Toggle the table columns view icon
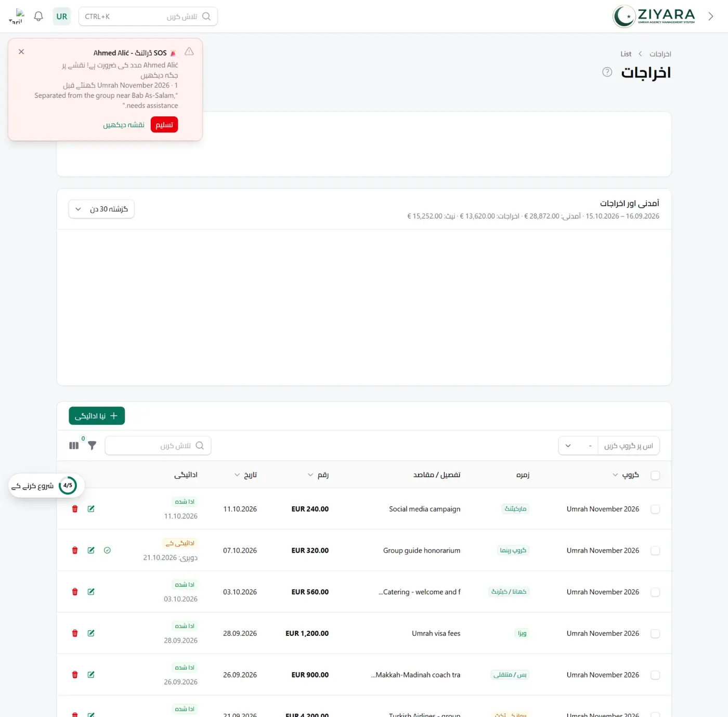Screen dimensions: 728x717 pos(74,446)
